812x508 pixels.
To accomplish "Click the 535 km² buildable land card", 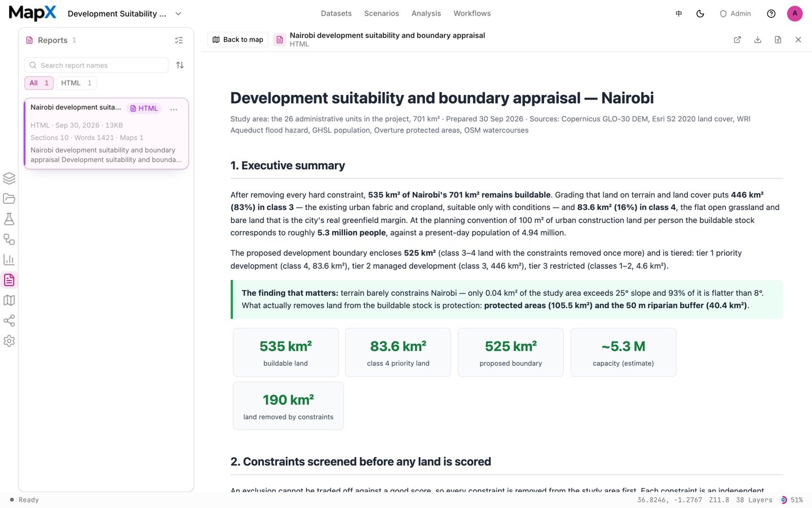I will 286,353.
